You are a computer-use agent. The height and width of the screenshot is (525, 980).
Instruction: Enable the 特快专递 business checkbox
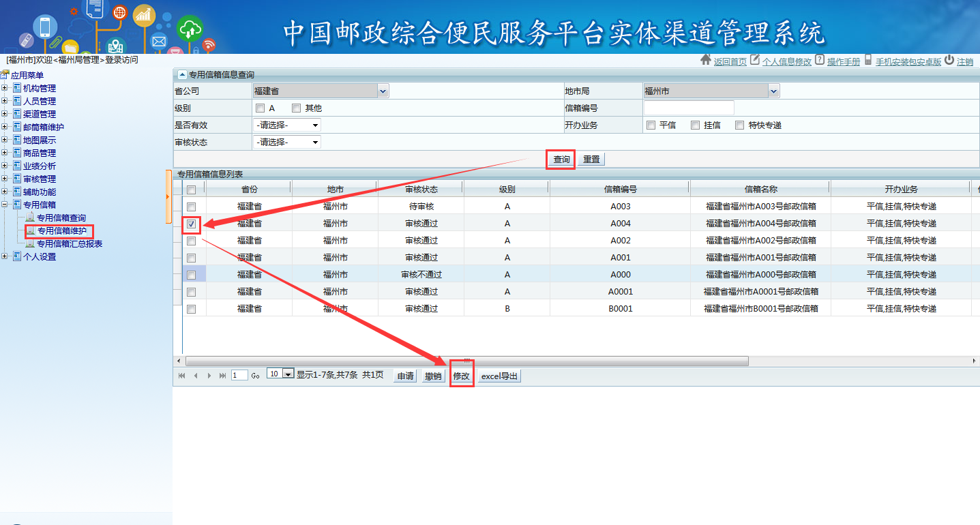point(739,125)
